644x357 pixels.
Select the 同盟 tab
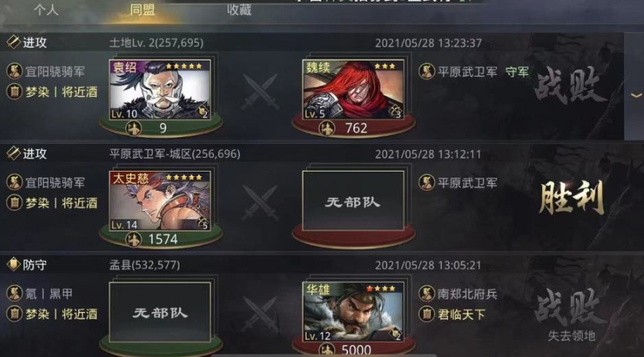142,10
